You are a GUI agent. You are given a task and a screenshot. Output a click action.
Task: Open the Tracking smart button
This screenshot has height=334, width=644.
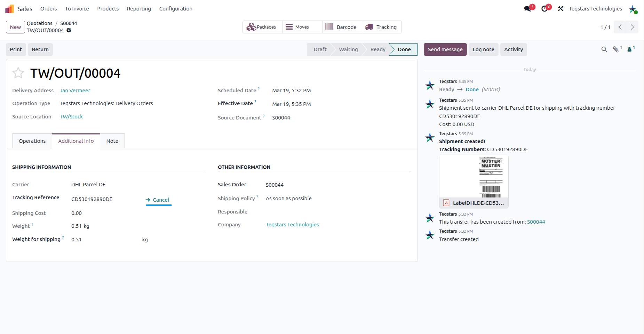382,27
